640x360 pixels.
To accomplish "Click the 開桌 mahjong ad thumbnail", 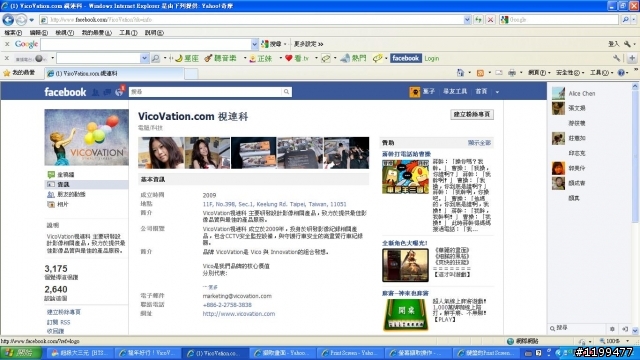I will [405, 314].
